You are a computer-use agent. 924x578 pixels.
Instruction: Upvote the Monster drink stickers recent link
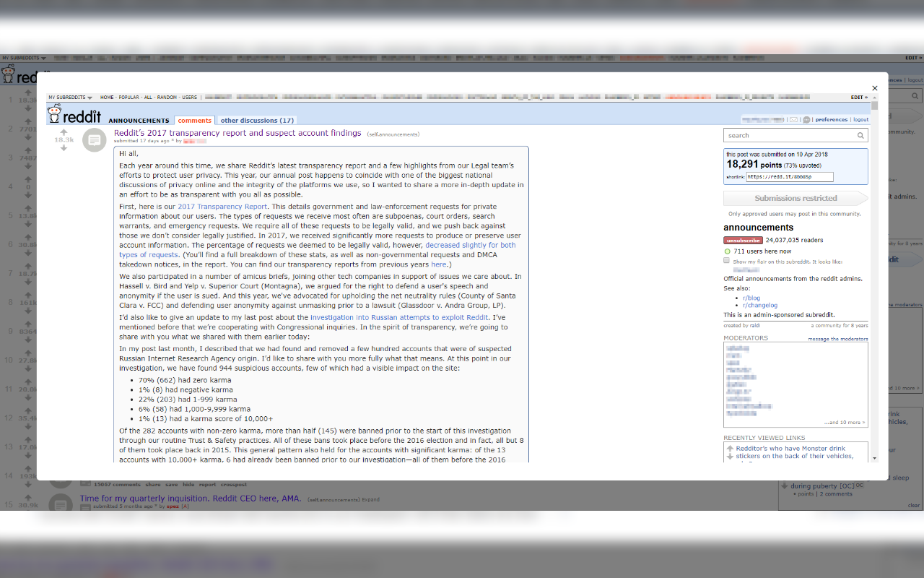(730, 449)
